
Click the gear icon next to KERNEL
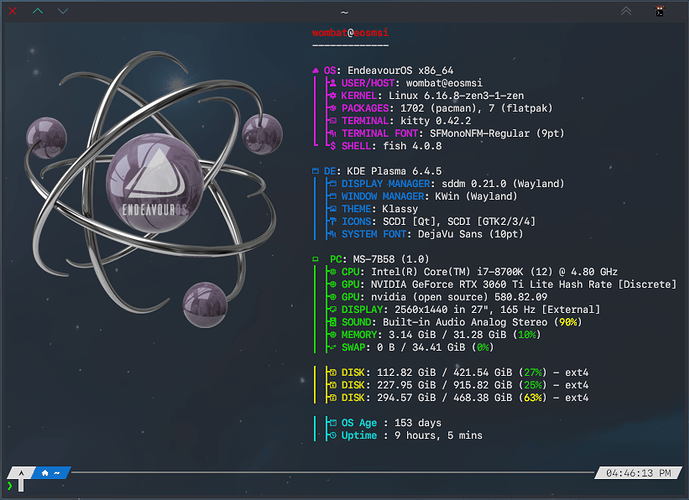(x=333, y=95)
